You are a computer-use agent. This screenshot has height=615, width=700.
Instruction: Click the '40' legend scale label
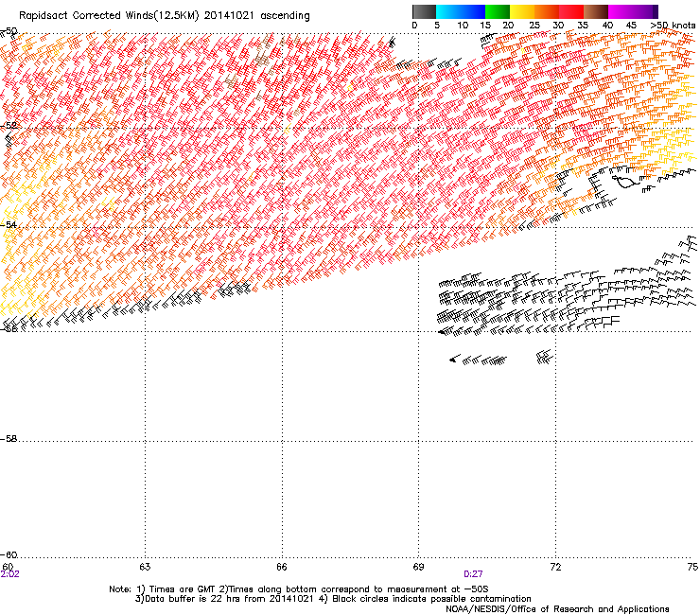(x=607, y=26)
